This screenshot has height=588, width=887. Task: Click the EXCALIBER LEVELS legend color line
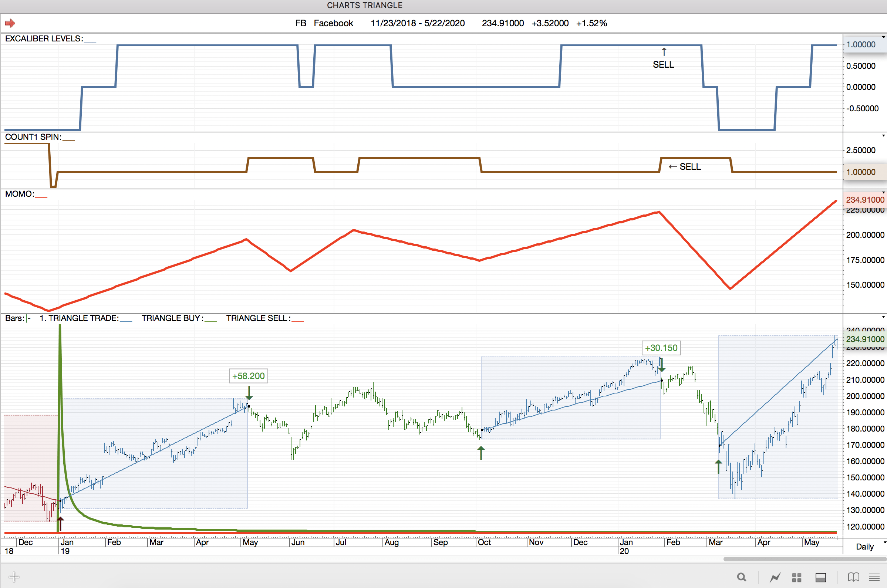[90, 41]
